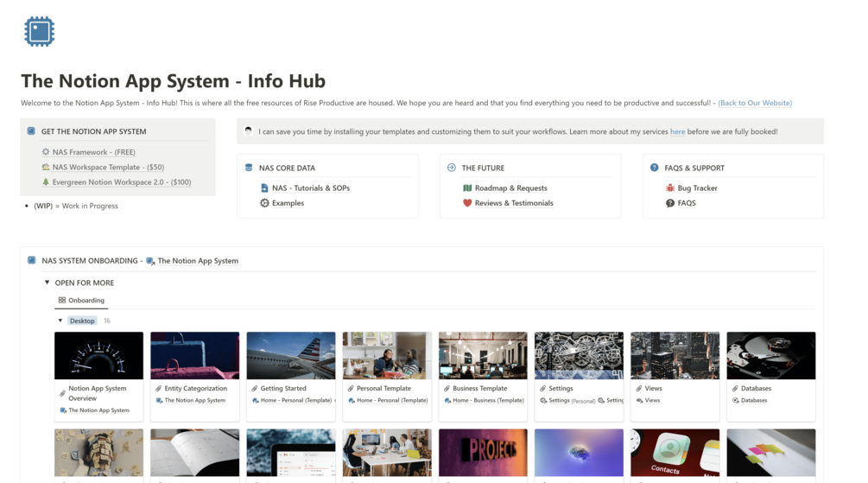Click the gear icon next to NAS Framework
The image size is (868, 483).
(46, 152)
